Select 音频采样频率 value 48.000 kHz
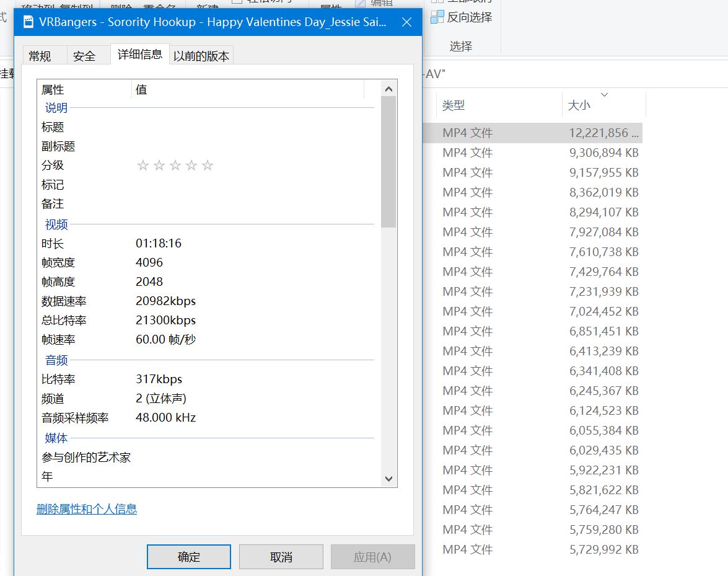The height and width of the screenshot is (576, 728). tap(166, 418)
